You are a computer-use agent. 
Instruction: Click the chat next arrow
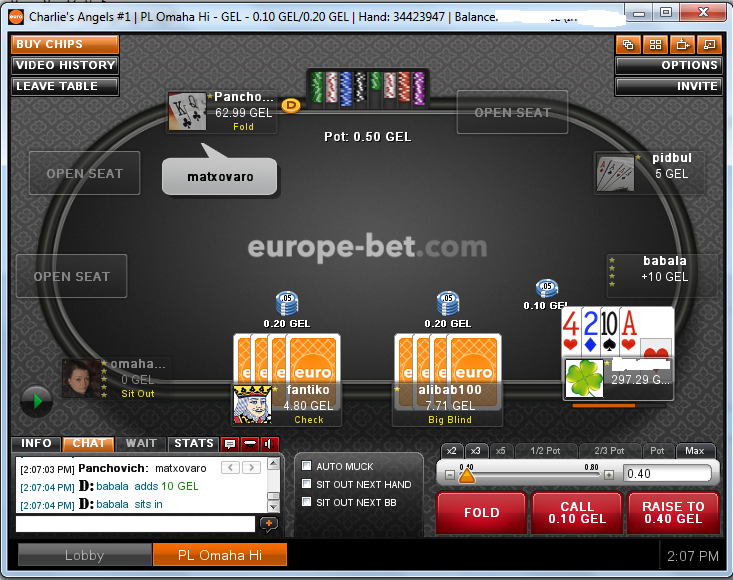point(252,467)
